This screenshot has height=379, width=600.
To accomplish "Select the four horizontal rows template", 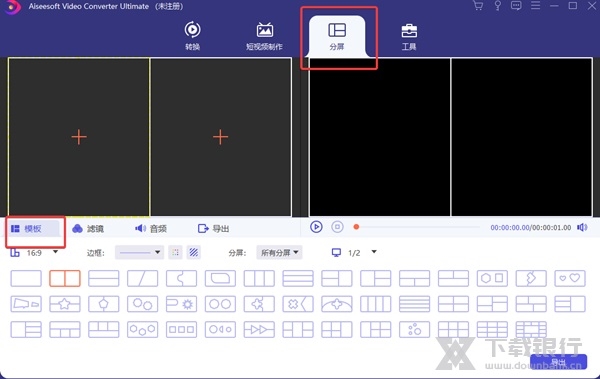I will click(x=414, y=304).
